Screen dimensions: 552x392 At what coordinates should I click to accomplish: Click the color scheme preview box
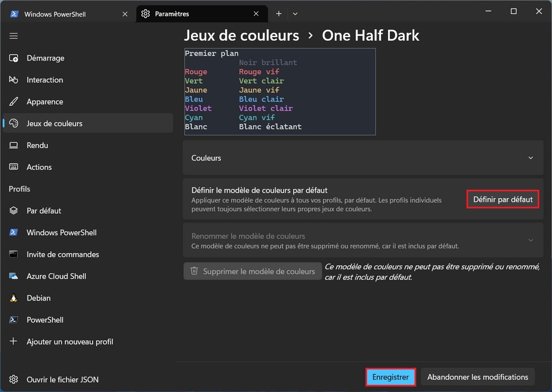click(280, 92)
